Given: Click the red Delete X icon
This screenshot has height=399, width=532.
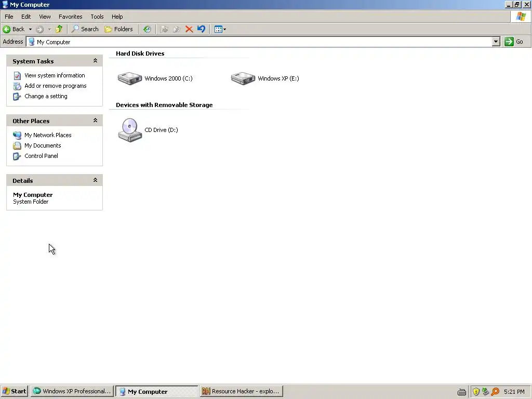Looking at the screenshot, I should click(189, 29).
